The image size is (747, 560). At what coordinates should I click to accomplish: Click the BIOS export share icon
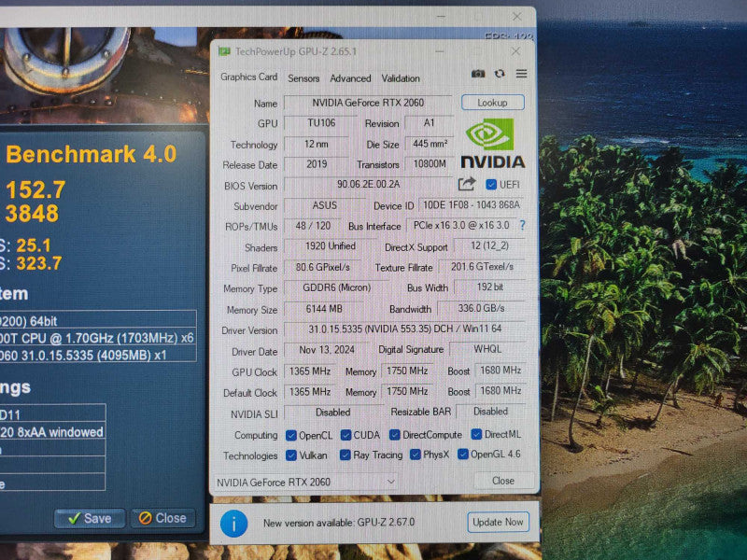pyautogui.click(x=467, y=184)
